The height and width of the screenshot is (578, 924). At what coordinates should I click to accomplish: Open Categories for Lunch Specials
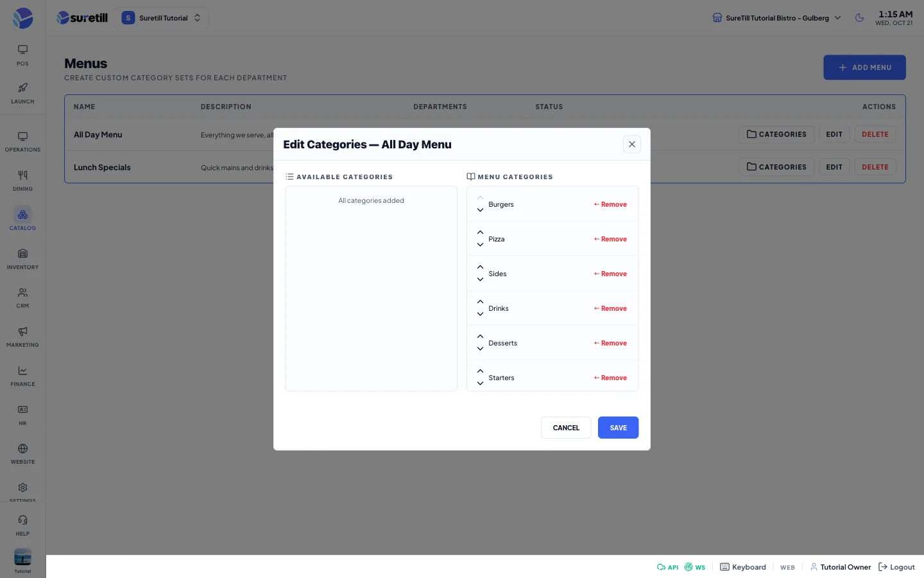pos(776,167)
